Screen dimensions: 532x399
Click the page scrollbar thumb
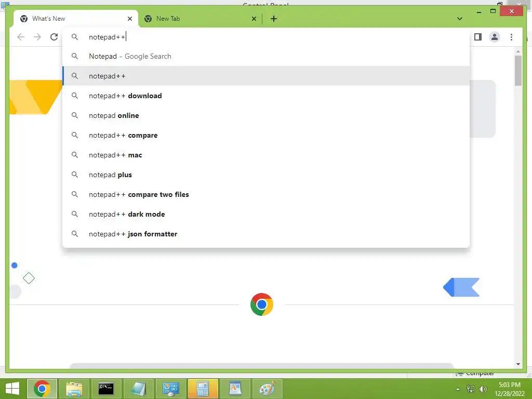(518, 70)
